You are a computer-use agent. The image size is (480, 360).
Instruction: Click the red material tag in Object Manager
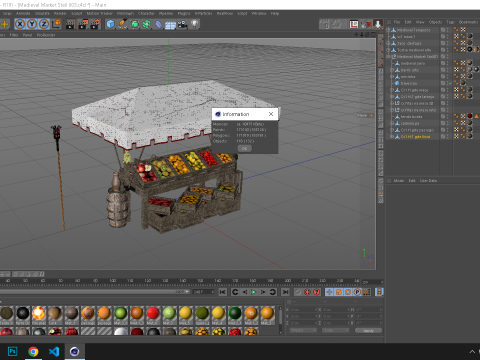pos(470,116)
